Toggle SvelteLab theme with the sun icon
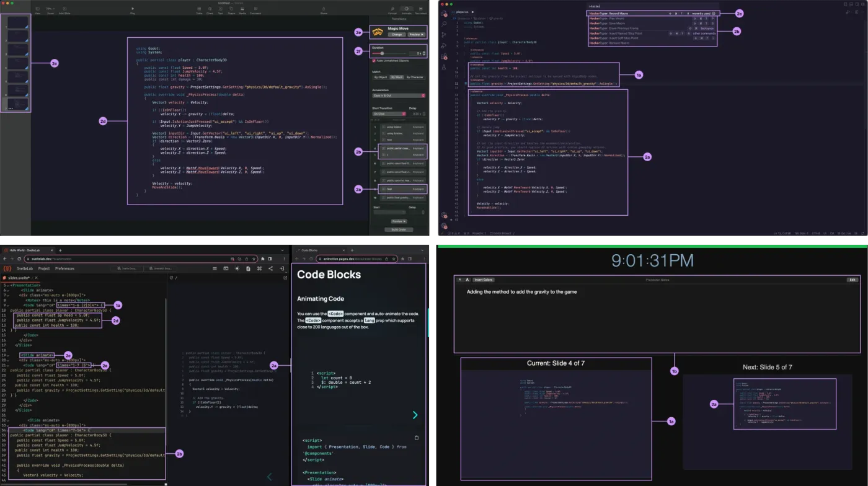The image size is (868, 486). (x=237, y=268)
